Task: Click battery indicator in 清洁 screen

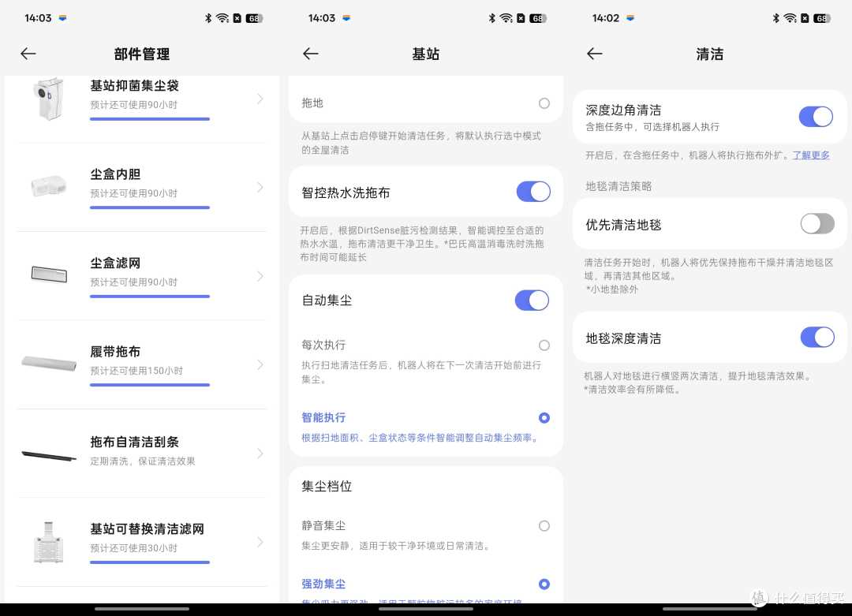Action: point(821,18)
